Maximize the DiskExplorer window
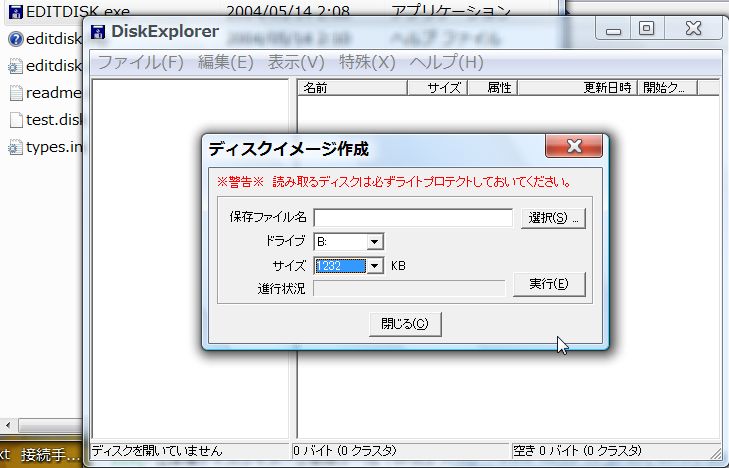The height and width of the screenshot is (468, 729). [x=647, y=29]
